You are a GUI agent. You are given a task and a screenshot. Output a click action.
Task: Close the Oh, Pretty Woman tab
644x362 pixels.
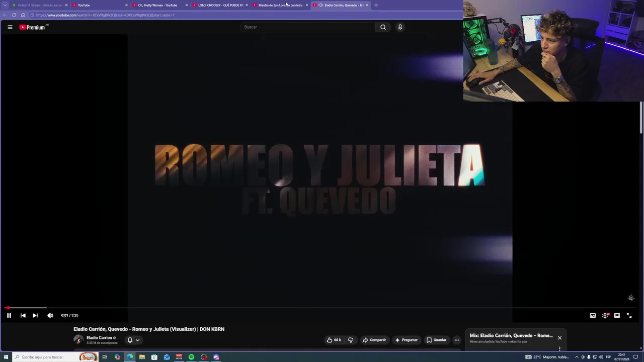[x=187, y=5]
